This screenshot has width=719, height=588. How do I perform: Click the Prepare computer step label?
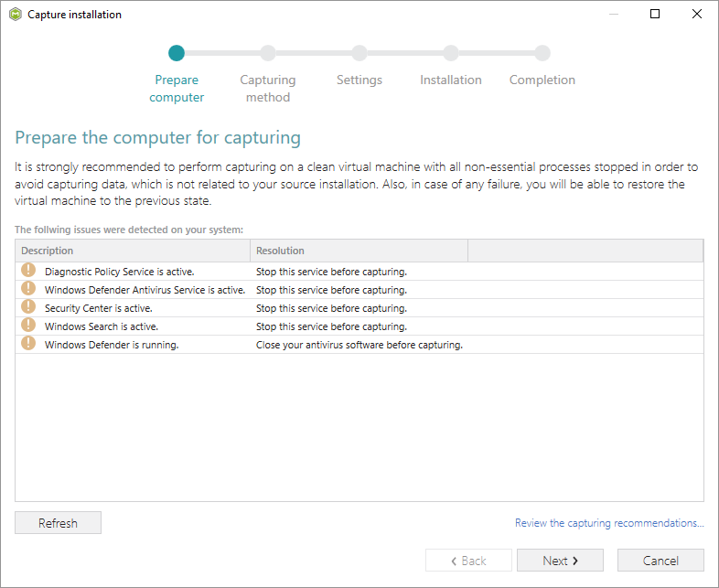[x=177, y=89]
